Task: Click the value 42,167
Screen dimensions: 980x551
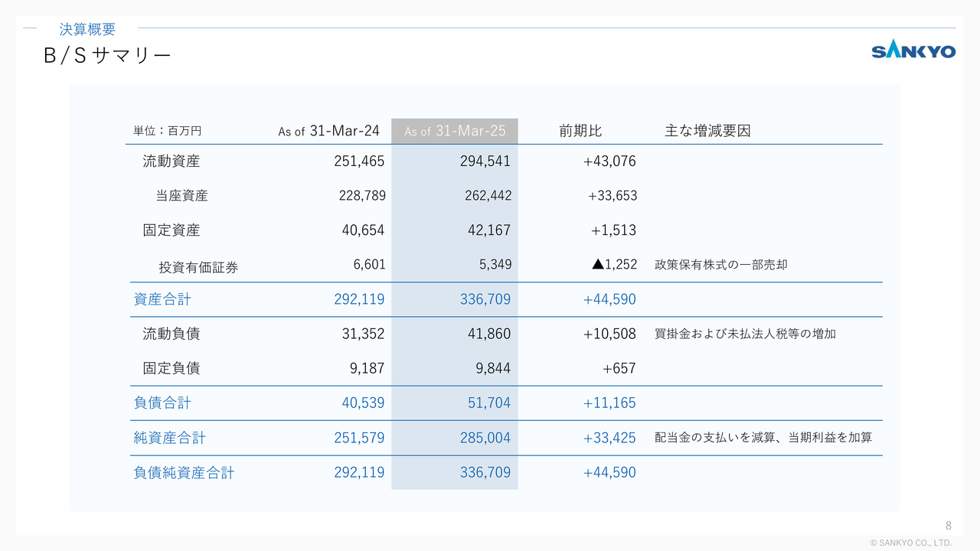Action: [x=488, y=230]
